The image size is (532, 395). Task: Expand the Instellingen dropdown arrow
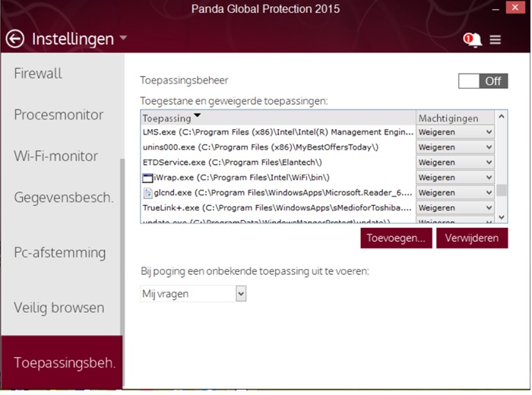coord(123,38)
